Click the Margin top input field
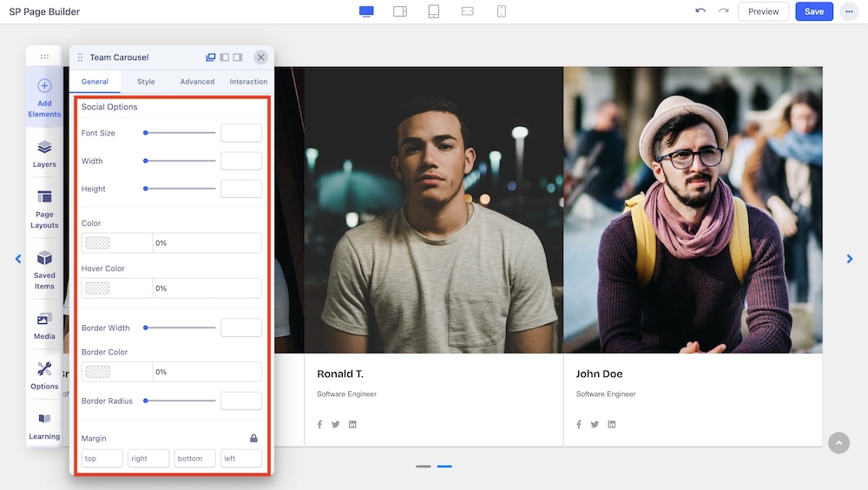868x490 pixels. point(102,459)
